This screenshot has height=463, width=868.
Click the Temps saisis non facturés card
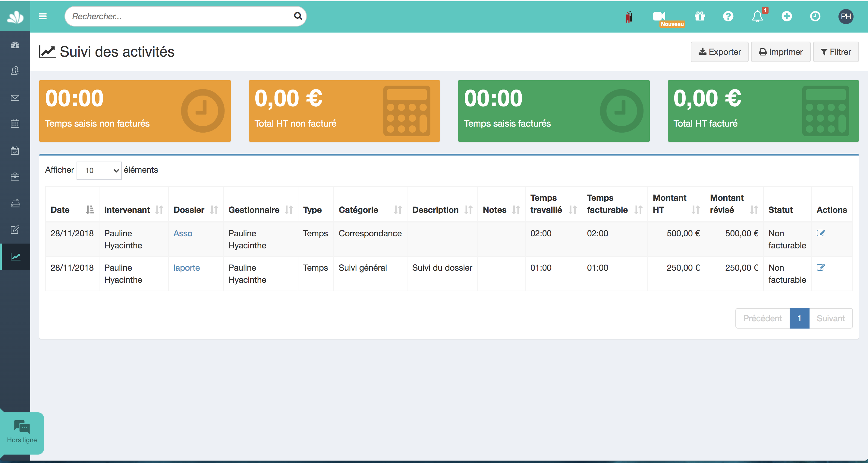[x=135, y=111]
